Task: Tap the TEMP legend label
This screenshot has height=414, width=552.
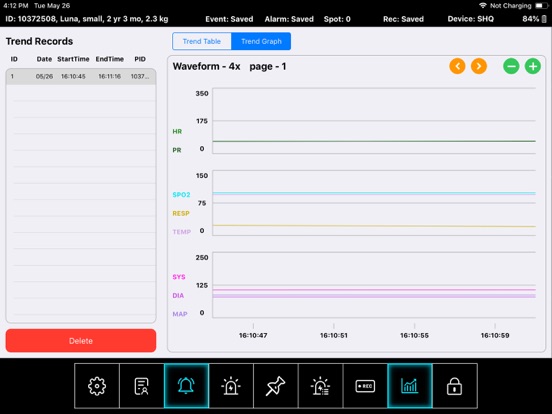Action: point(182,232)
